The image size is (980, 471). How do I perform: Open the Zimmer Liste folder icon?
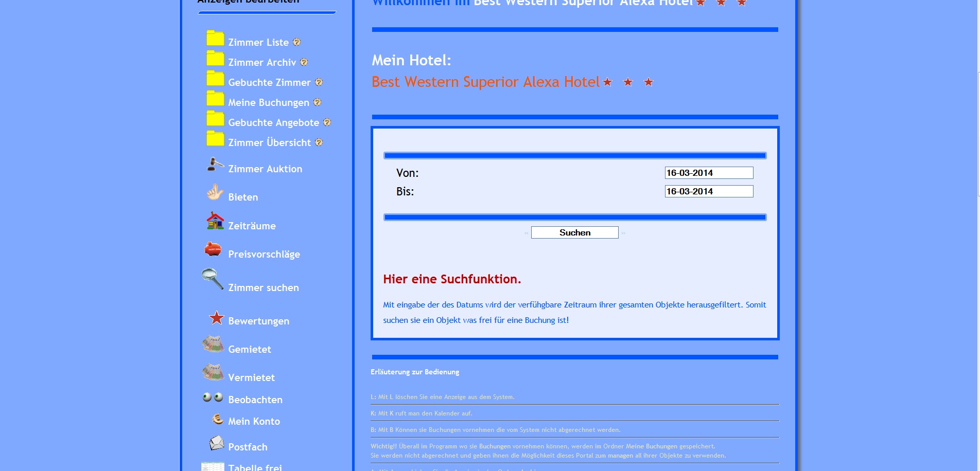[215, 38]
